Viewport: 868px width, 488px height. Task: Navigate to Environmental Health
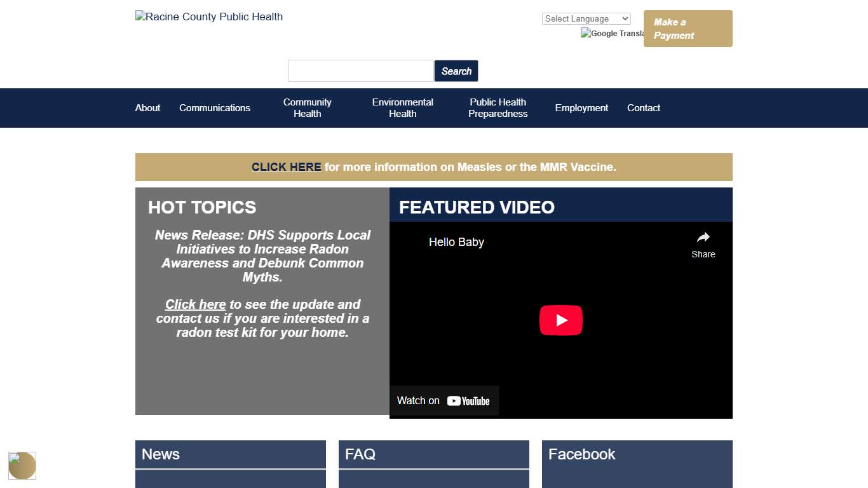403,108
